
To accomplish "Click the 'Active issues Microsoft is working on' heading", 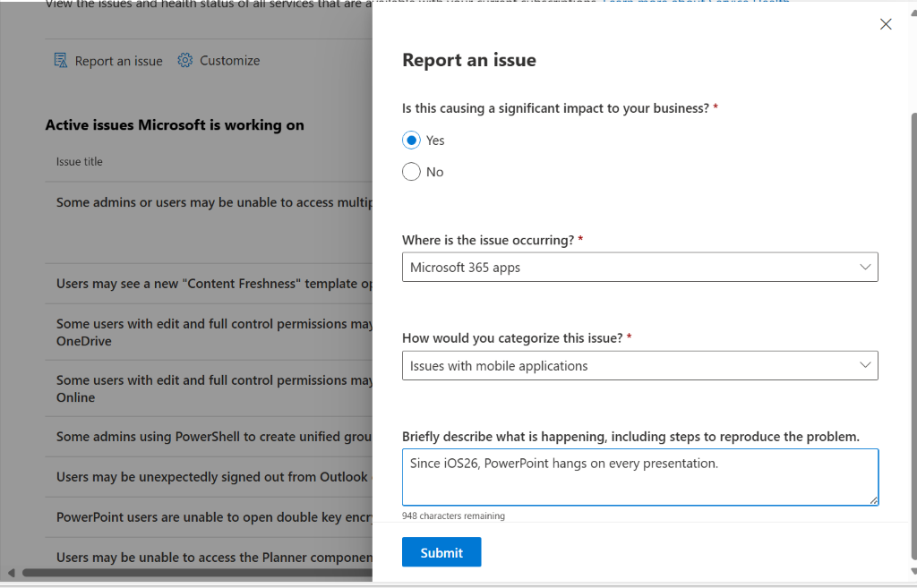I will tap(175, 125).
